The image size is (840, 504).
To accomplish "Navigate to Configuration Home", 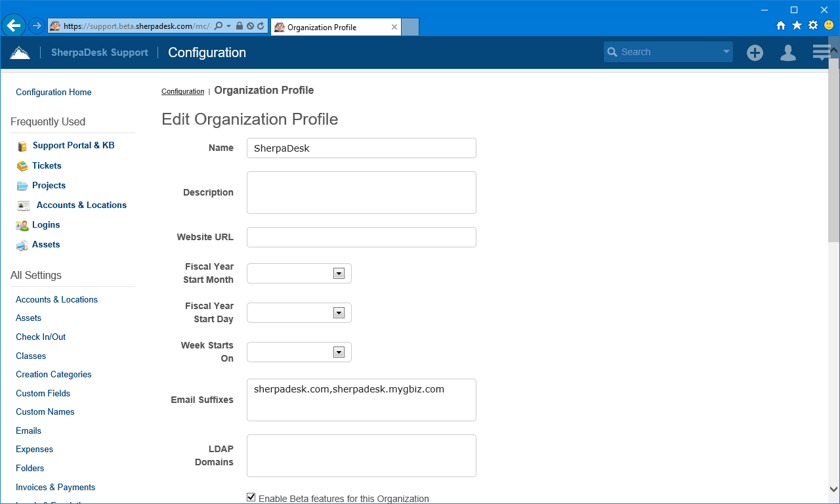I will click(x=53, y=92).
